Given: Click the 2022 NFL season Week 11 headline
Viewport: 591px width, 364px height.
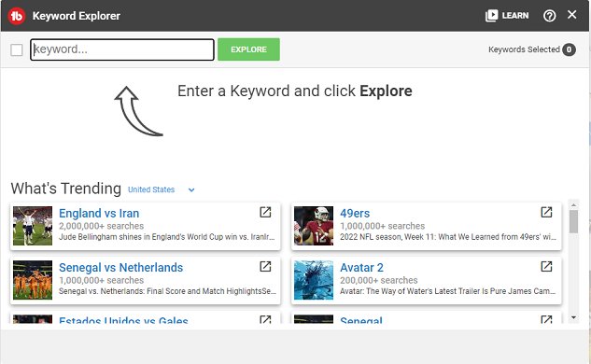Looking at the screenshot, I should pos(448,237).
